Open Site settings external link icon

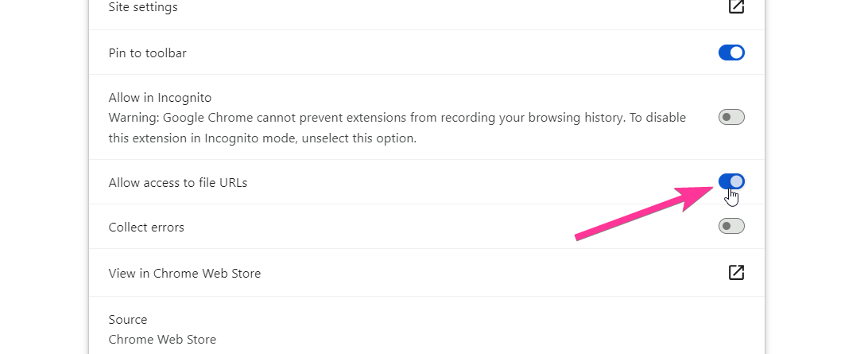[x=736, y=7]
